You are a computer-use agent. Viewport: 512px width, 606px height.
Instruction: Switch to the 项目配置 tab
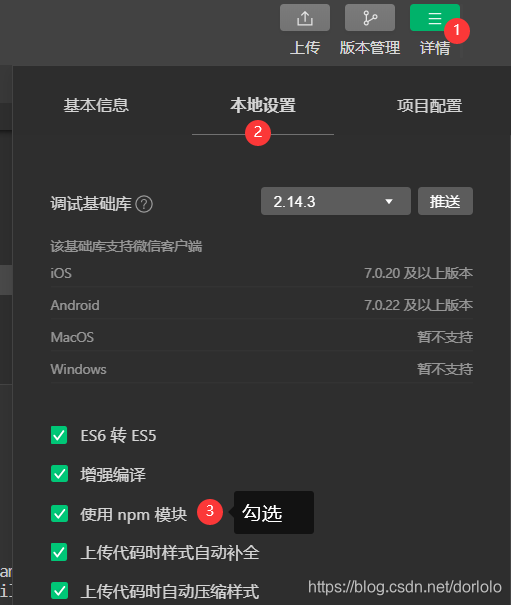[x=429, y=106]
